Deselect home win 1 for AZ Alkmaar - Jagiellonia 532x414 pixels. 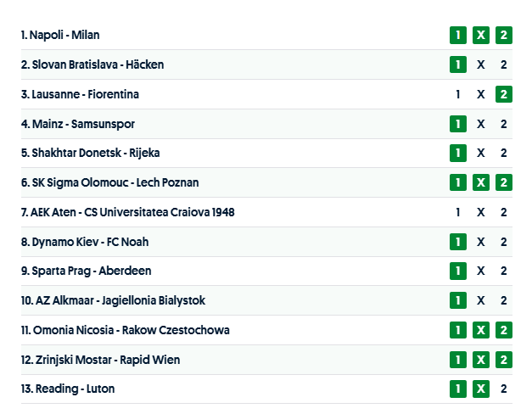point(458,300)
